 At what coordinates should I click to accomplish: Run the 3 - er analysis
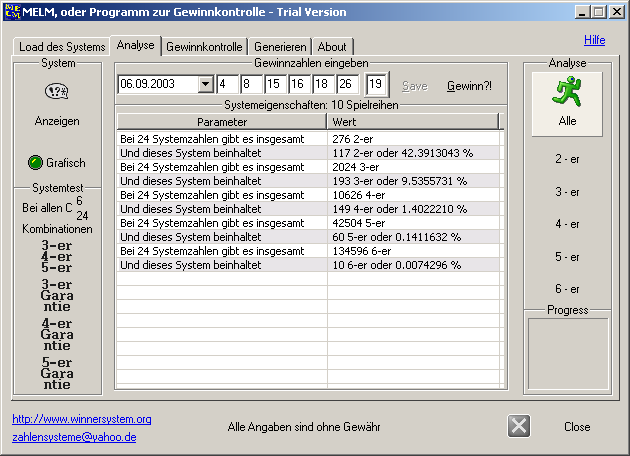tap(567, 192)
